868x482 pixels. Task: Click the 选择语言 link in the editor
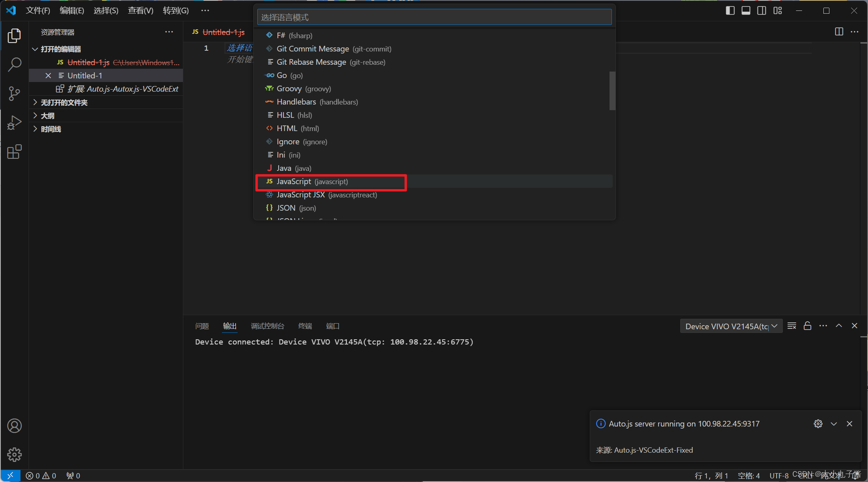(240, 48)
